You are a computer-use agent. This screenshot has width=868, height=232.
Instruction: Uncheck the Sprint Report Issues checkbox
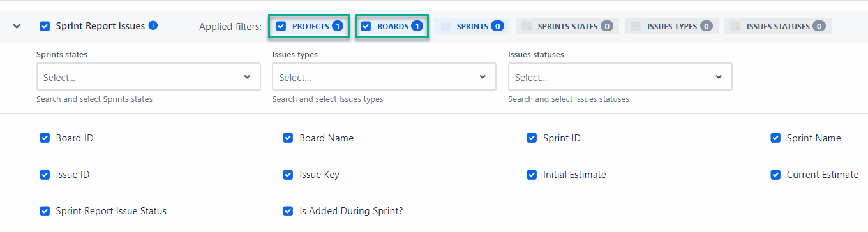coord(45,26)
